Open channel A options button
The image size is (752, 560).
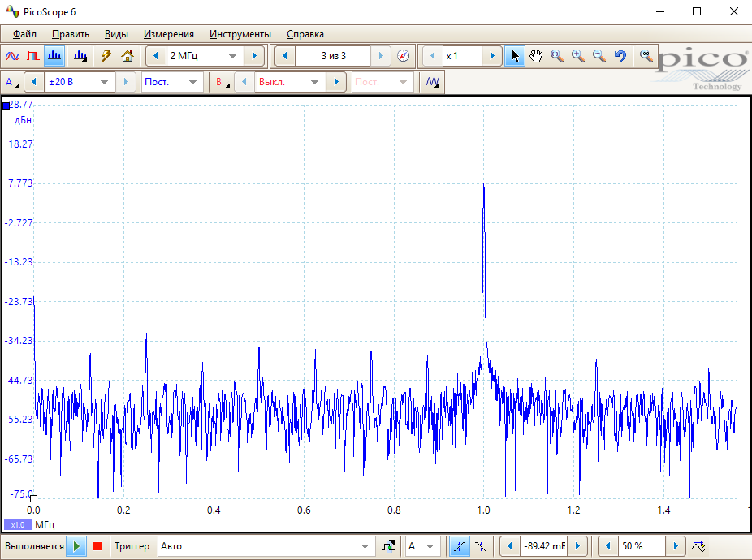[12, 82]
